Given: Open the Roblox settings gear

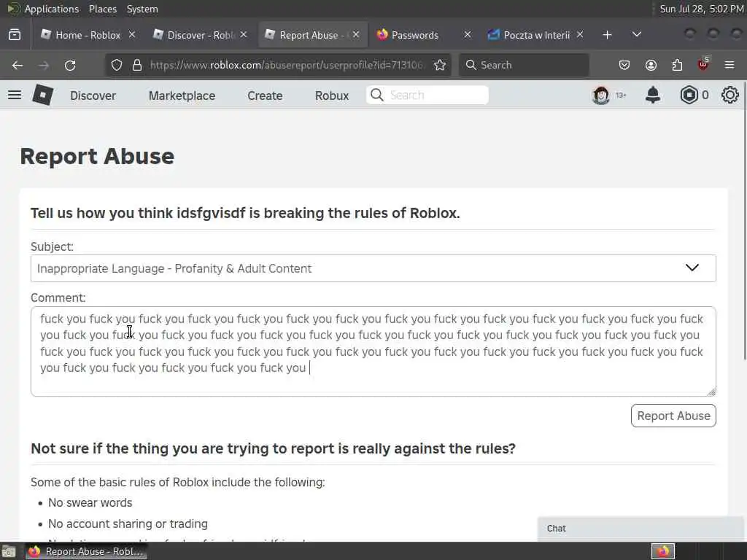Looking at the screenshot, I should coord(729,96).
